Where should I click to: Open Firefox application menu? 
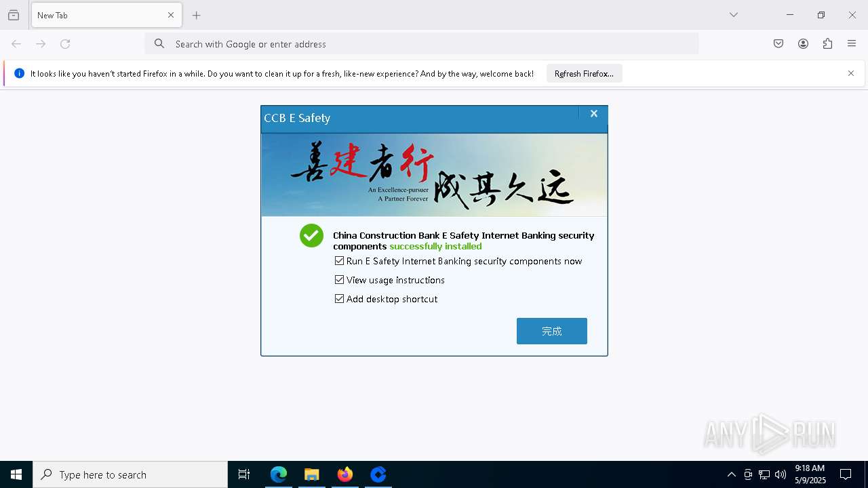point(852,44)
